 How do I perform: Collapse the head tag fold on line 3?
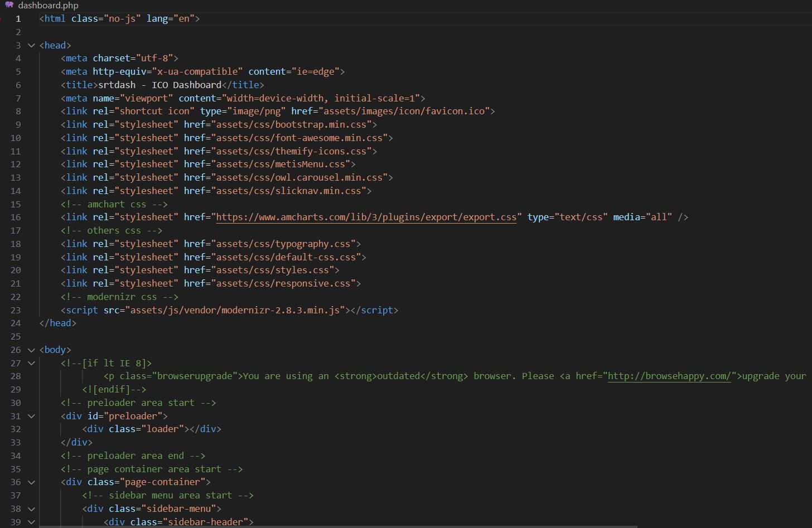coord(32,45)
